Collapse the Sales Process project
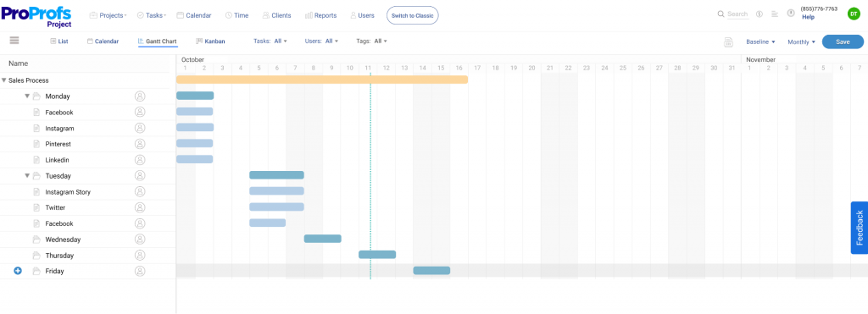This screenshot has height=314, width=868. point(4,80)
